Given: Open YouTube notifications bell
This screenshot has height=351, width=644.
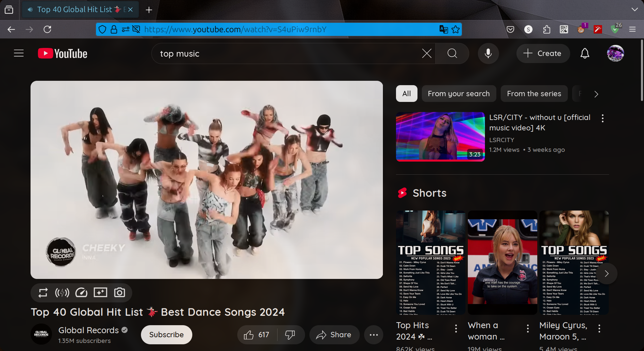Looking at the screenshot, I should pos(585,53).
